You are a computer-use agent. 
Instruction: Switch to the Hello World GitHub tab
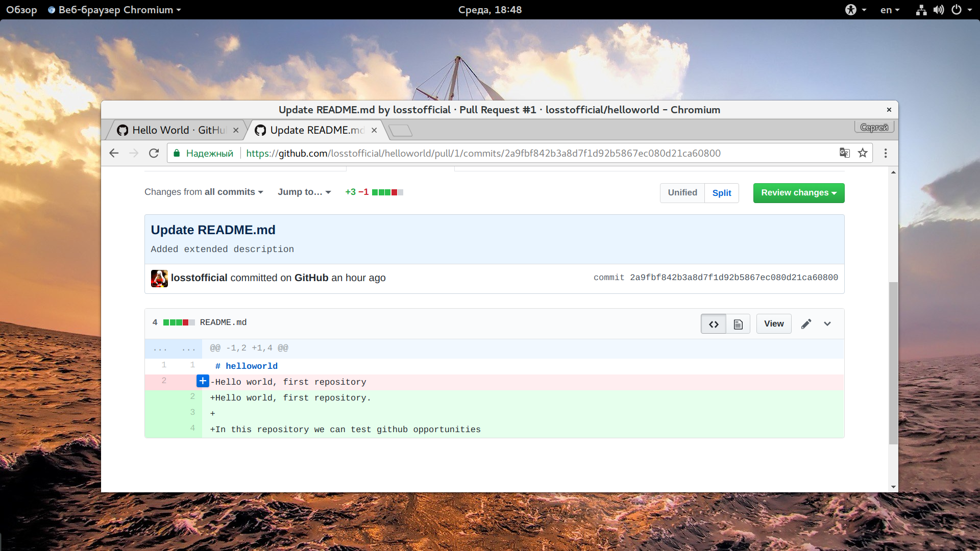tap(178, 130)
